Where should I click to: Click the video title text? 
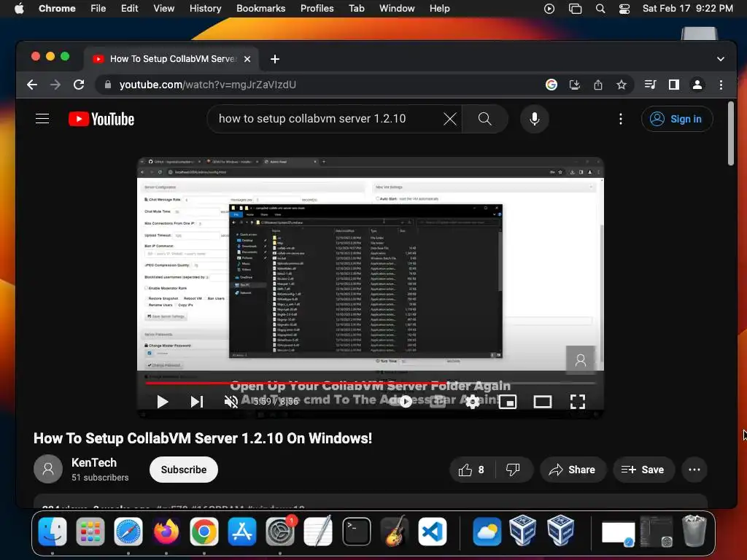(203, 438)
